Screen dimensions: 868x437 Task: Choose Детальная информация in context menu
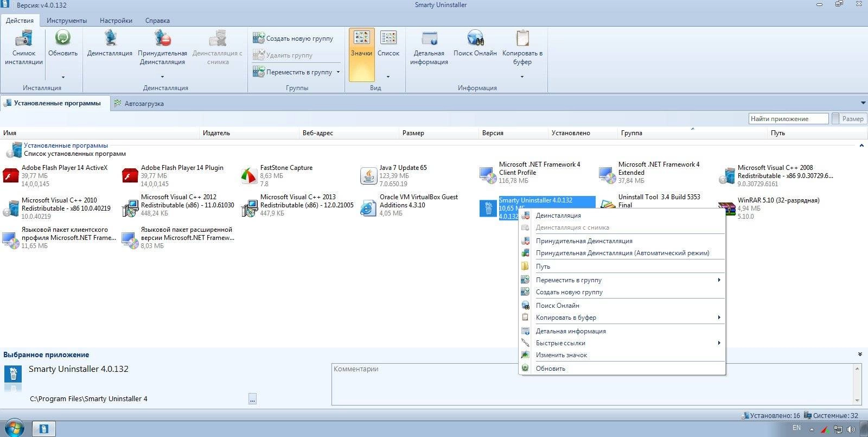click(x=622, y=331)
